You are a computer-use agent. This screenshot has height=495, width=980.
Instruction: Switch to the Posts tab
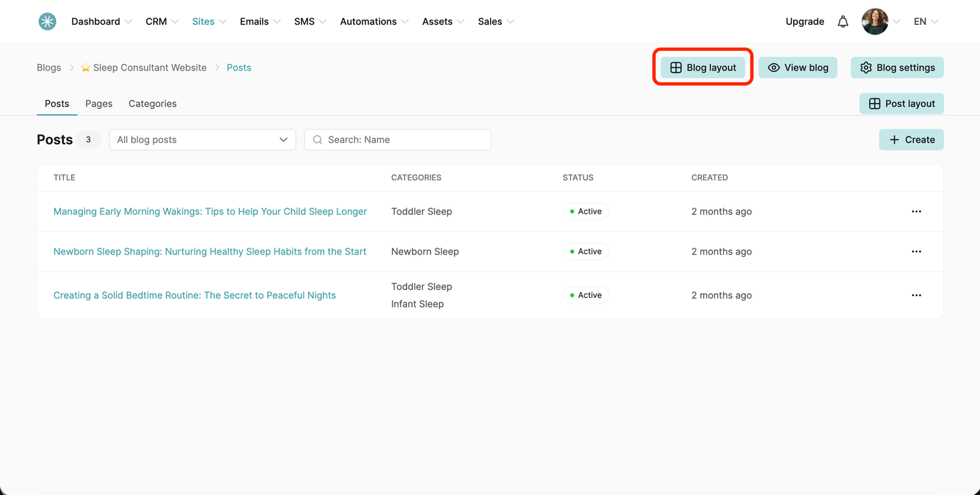pos(57,104)
